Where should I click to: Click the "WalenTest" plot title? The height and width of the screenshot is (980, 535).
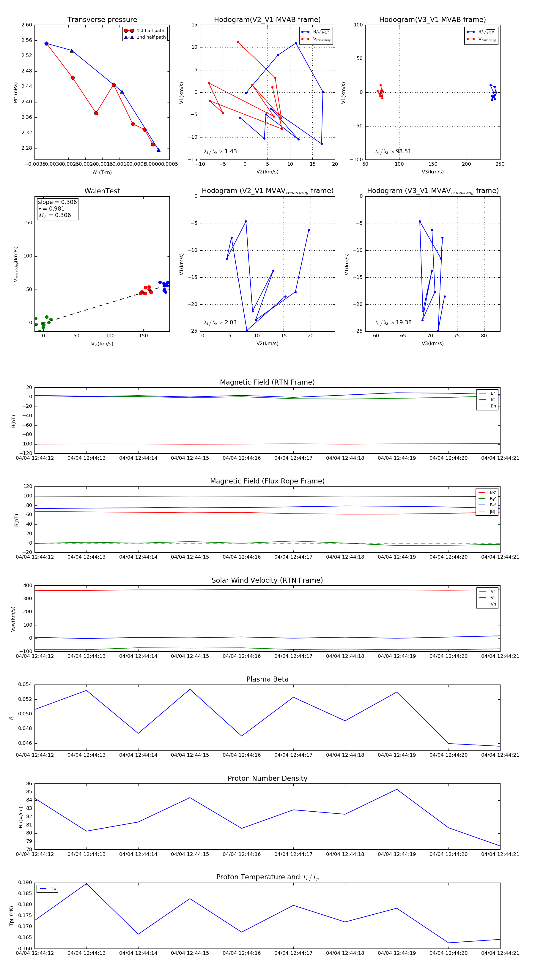(102, 191)
